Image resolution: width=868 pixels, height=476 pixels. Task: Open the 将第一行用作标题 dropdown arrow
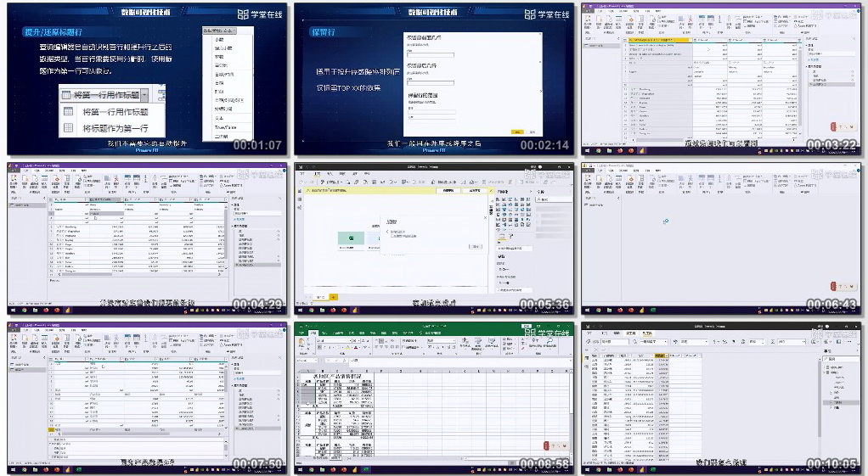point(146,95)
